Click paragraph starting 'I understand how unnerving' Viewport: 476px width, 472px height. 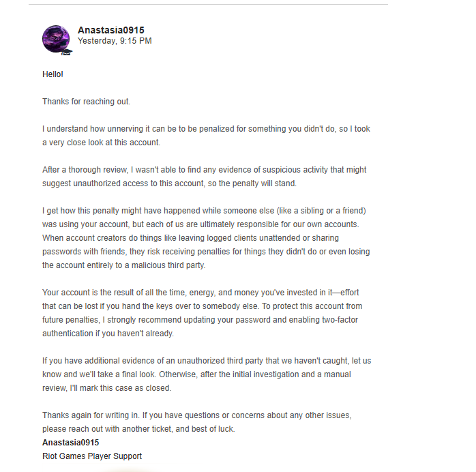(206, 135)
